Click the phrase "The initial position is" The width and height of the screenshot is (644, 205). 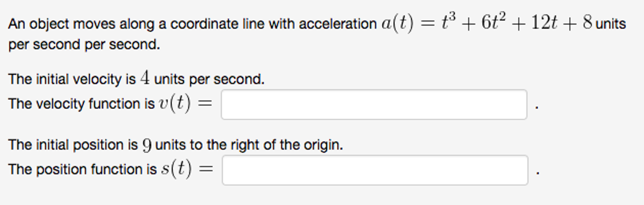[x=73, y=145]
